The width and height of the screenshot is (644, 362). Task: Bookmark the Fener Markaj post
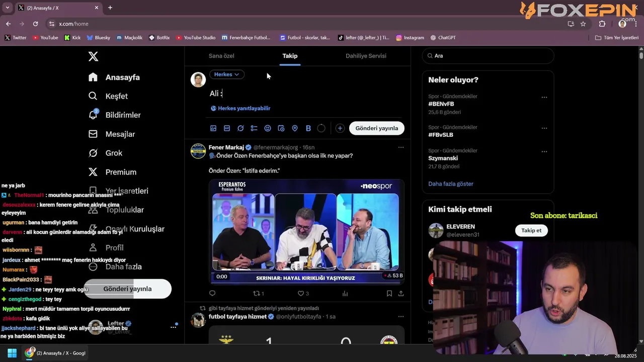point(389,293)
